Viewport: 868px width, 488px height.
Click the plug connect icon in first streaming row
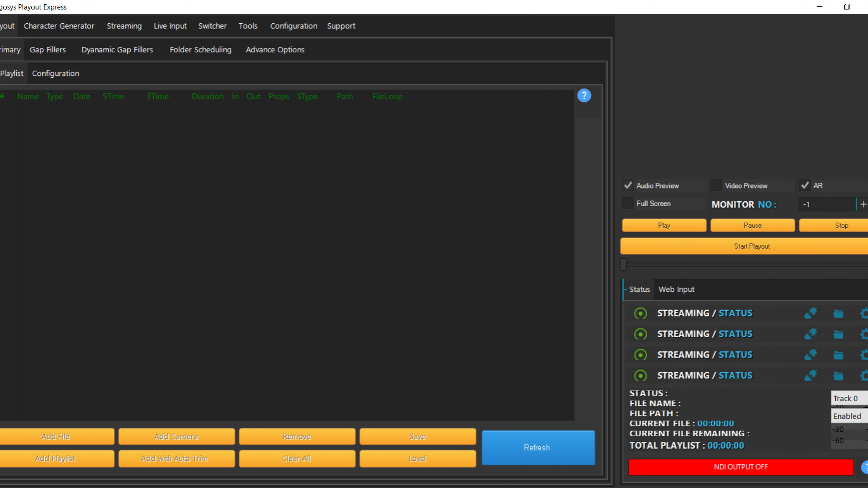(x=810, y=313)
